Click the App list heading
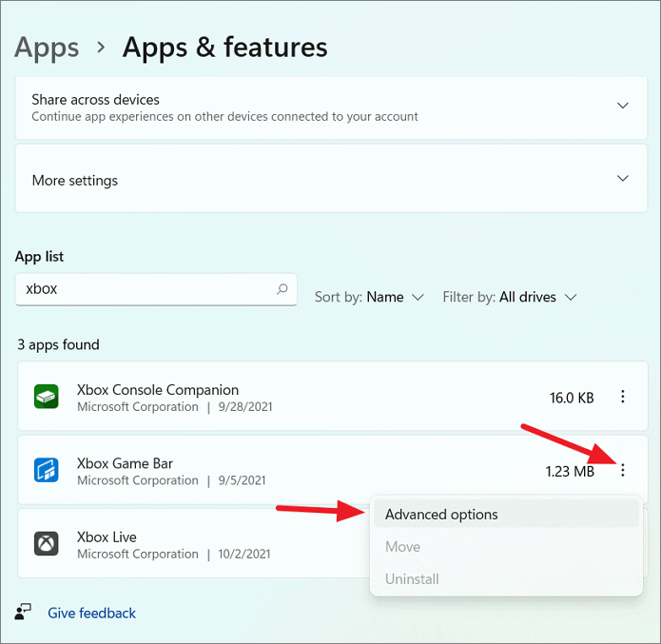Image resolution: width=661 pixels, height=644 pixels. (39, 257)
